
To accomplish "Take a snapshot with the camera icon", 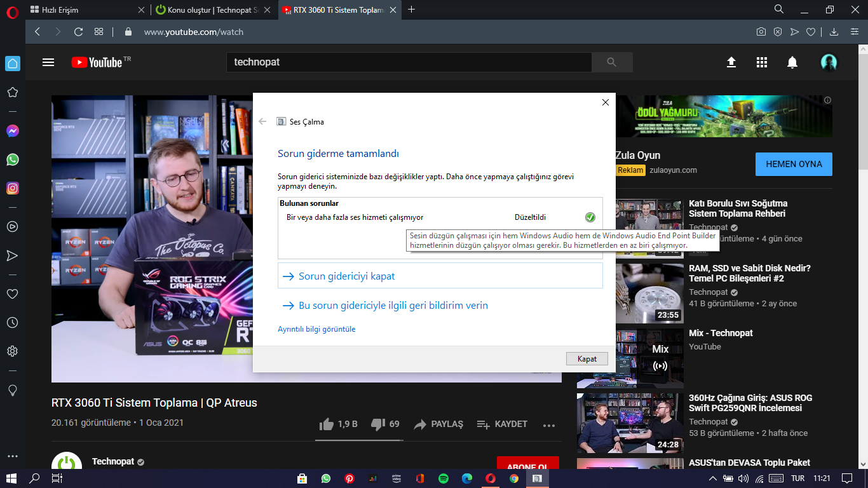I will (x=761, y=32).
